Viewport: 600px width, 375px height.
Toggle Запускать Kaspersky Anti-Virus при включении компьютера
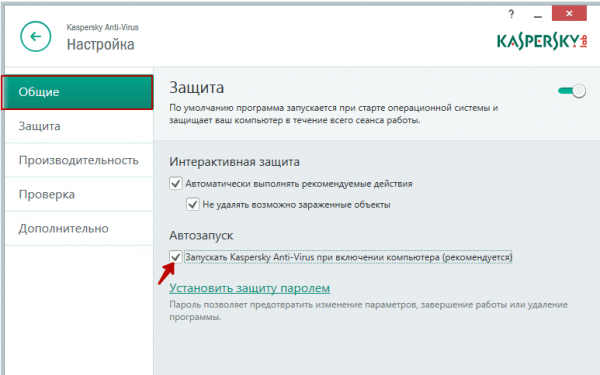tap(175, 257)
